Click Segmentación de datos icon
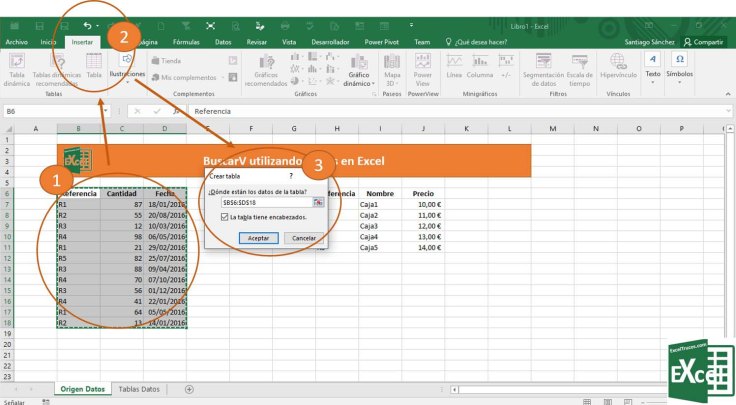This screenshot has height=405, width=736. (543, 67)
